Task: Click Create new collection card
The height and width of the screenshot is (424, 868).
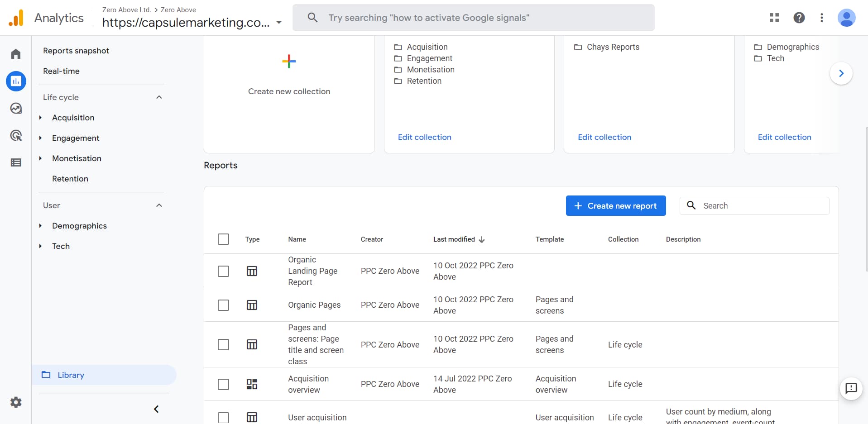Action: (289, 94)
